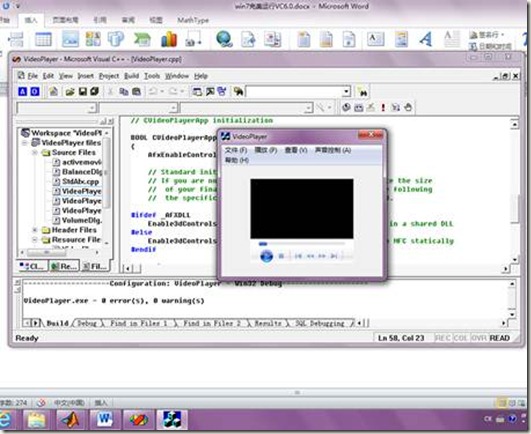Click the Paste icon in Visual C++ toolbar
This screenshot has width=531, height=434.
click(136, 91)
